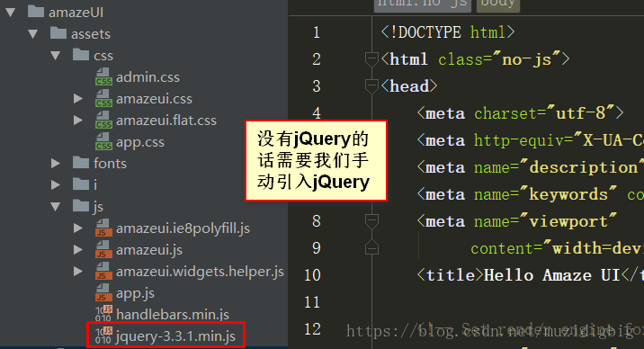Collapse the css folder arrow
The height and width of the screenshot is (349, 644).
point(56,56)
